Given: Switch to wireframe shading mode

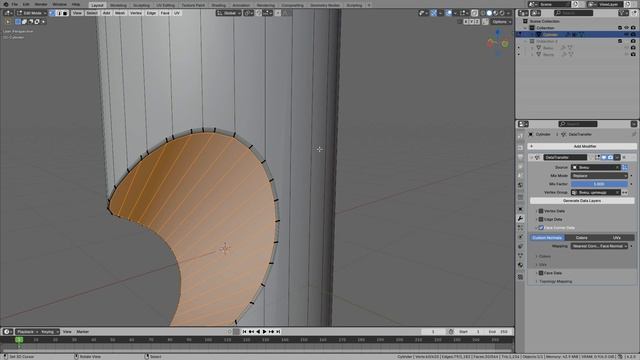Looking at the screenshot, I should (483, 13).
